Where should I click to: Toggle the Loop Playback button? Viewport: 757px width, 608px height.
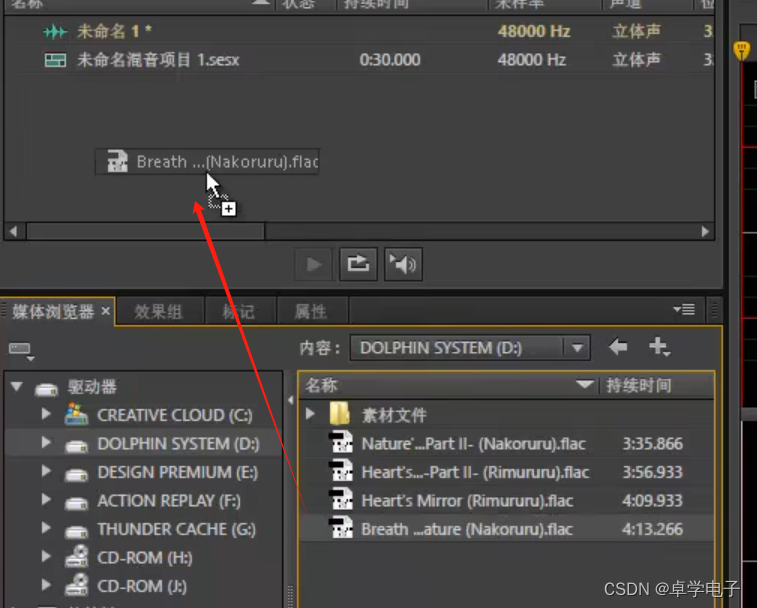click(x=358, y=264)
